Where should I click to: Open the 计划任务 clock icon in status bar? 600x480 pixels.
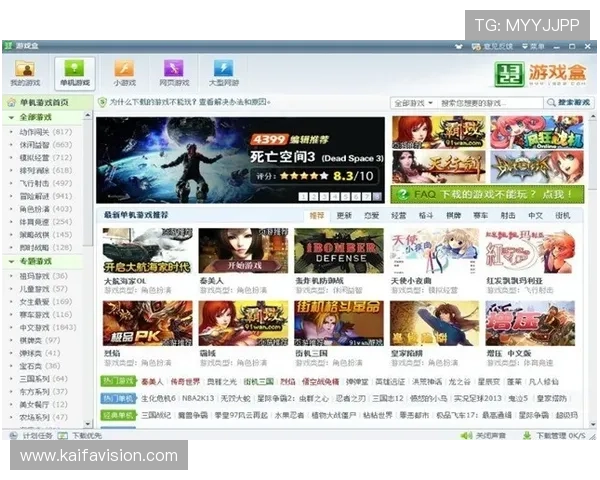13,436
